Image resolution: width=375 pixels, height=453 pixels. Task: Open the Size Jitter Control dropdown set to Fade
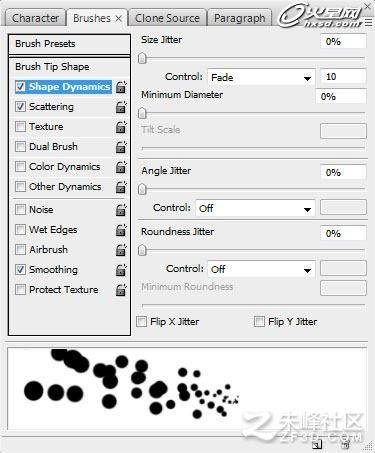261,78
